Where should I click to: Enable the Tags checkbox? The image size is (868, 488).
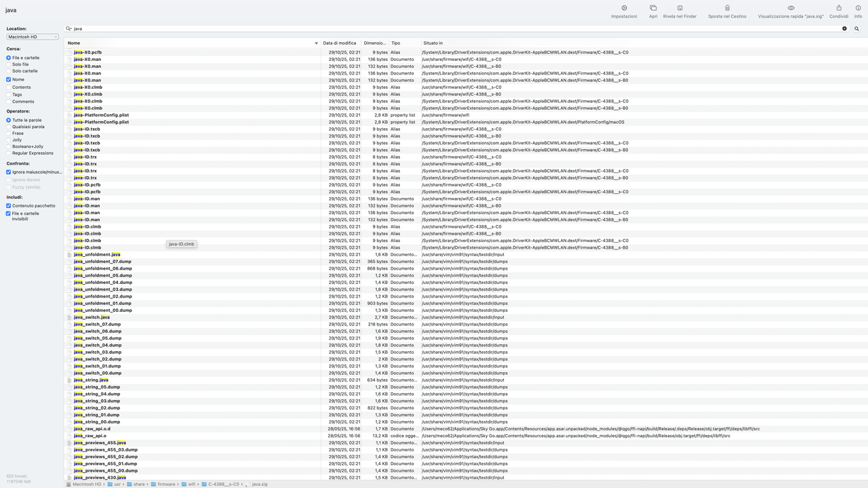(x=8, y=94)
